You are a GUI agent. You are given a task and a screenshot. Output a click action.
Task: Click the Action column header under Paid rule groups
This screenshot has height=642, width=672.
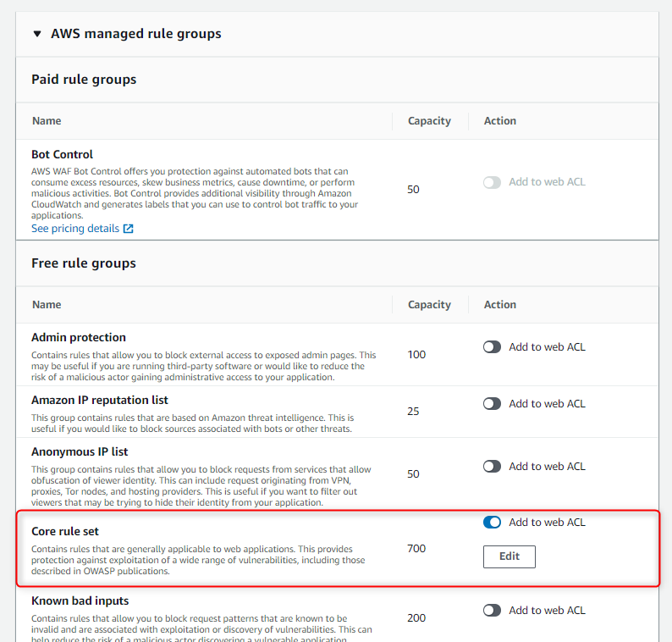(500, 121)
